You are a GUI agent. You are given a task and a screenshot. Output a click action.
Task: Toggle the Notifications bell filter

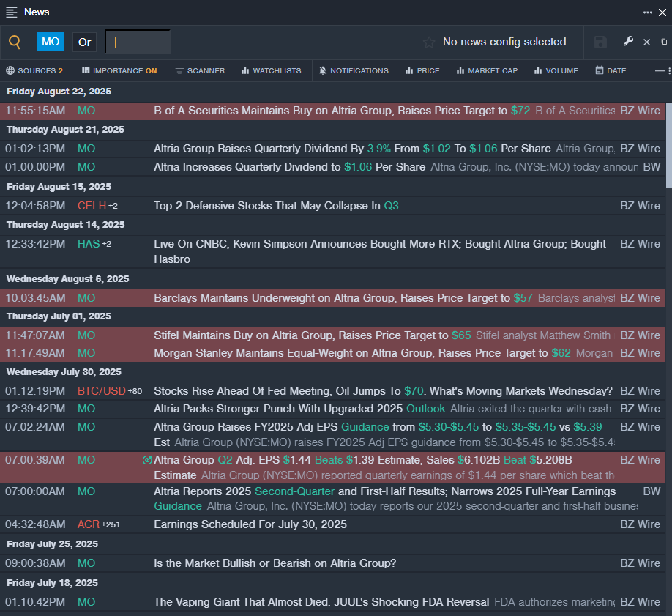point(354,71)
